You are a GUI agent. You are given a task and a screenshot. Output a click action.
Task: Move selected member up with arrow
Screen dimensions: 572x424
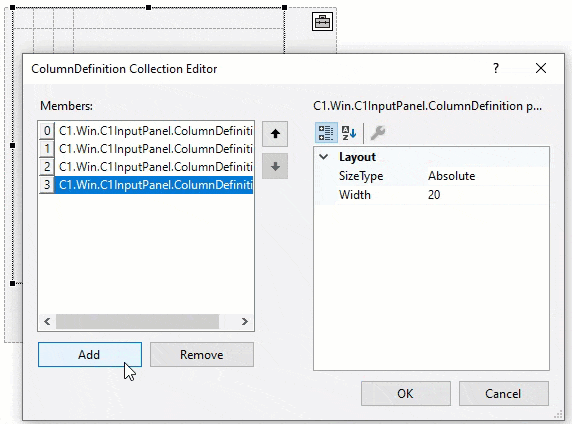275,134
